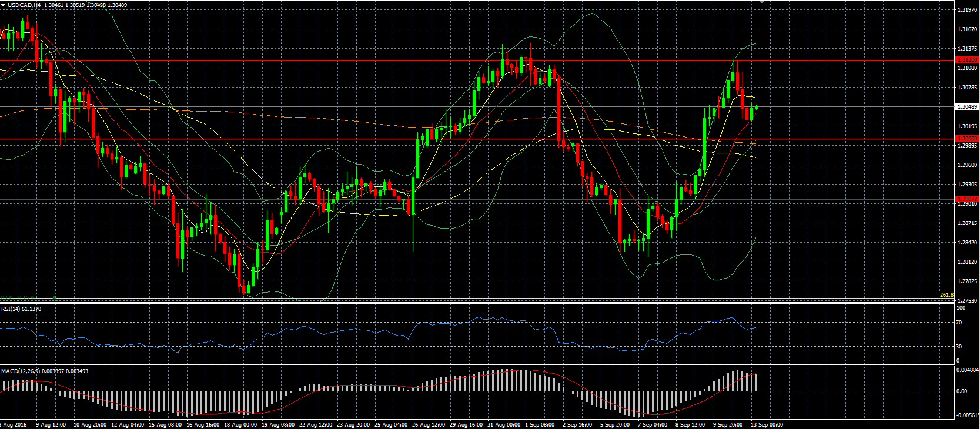Click the 15 Aug 08:00 time label
The width and height of the screenshot is (980, 429).
tap(165, 425)
